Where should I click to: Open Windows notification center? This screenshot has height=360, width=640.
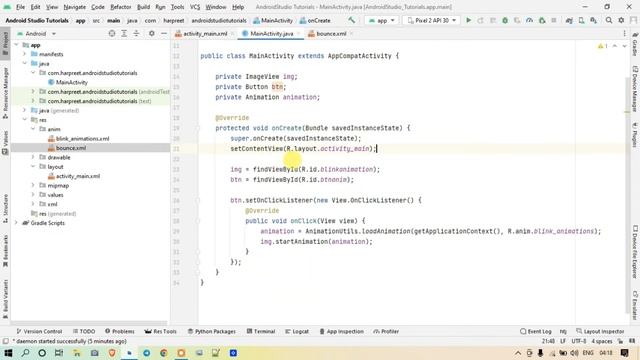624,353
